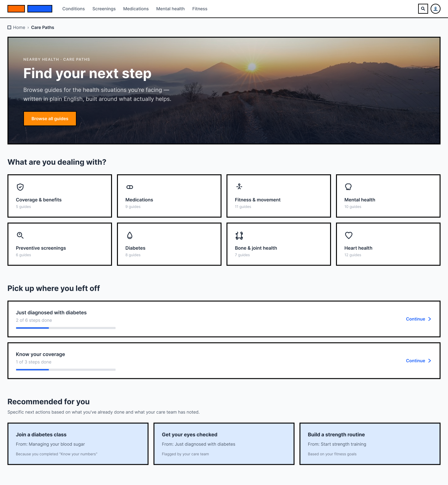Click the heart icon for Heart health
The image size is (448, 485).
pos(349,235)
